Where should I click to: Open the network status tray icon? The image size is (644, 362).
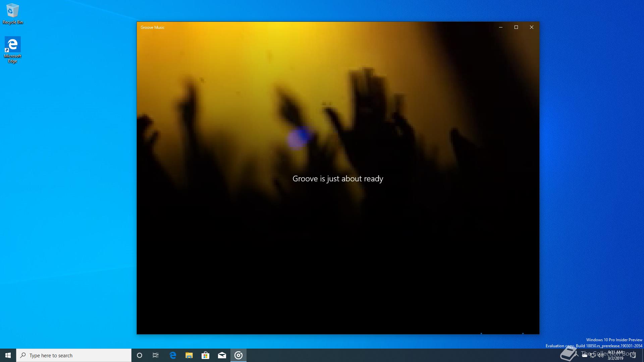(x=593, y=355)
